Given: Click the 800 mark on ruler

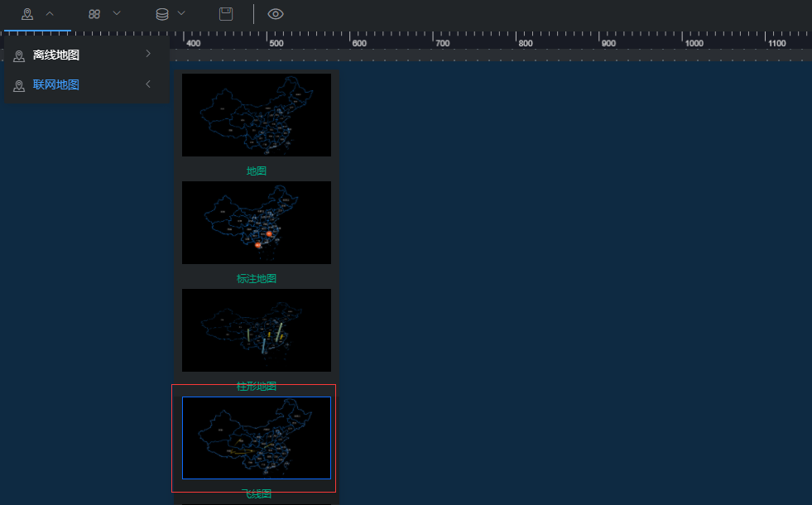Looking at the screenshot, I should (526, 44).
